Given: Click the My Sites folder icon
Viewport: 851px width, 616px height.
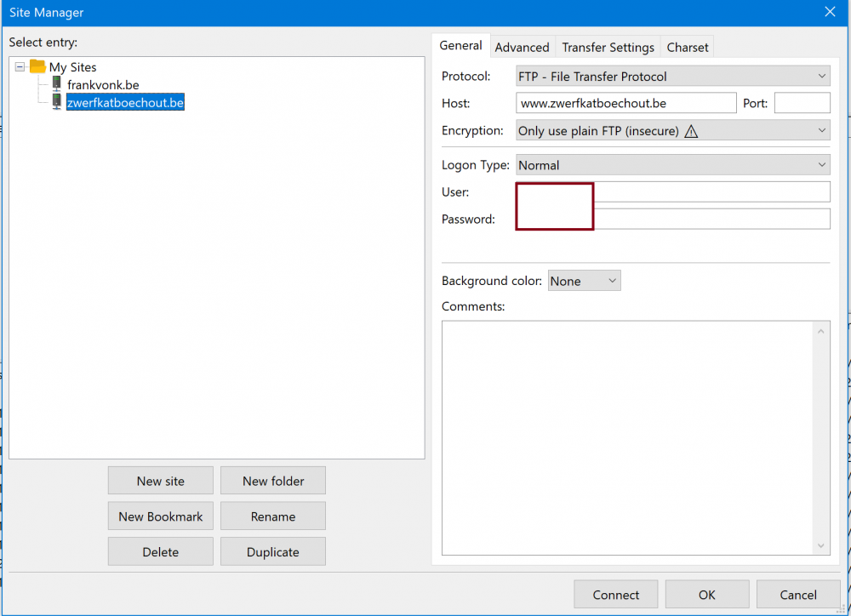Looking at the screenshot, I should (37, 66).
